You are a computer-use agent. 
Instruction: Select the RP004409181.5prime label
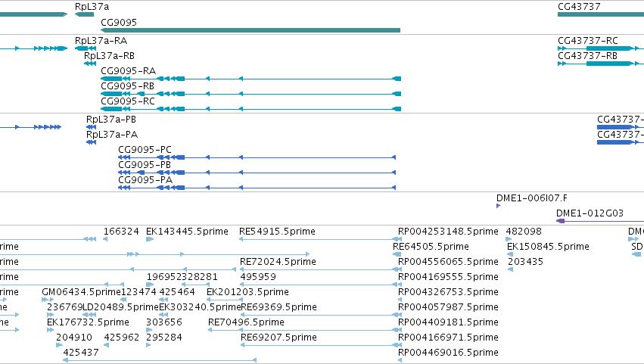tap(448, 322)
